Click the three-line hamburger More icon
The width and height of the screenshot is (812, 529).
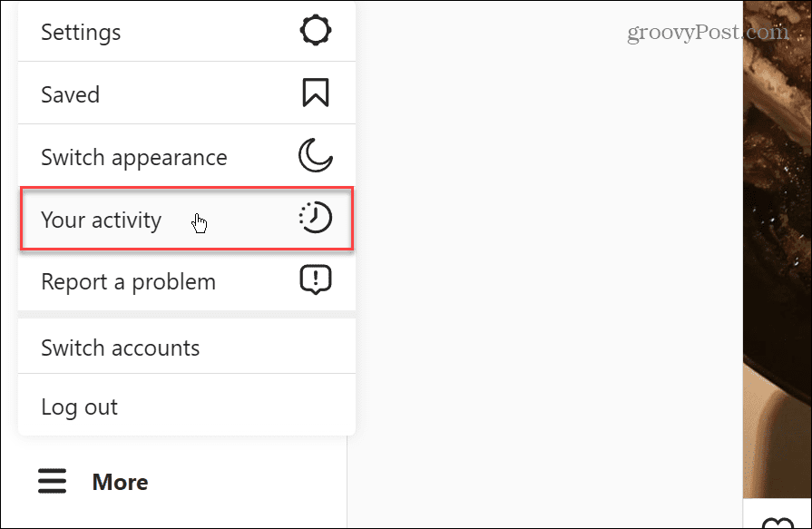coord(53,481)
